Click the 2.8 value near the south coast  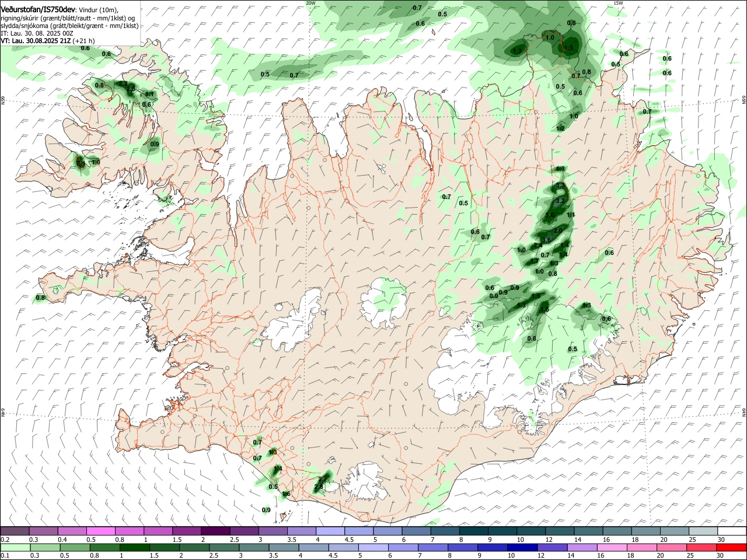(x=319, y=487)
